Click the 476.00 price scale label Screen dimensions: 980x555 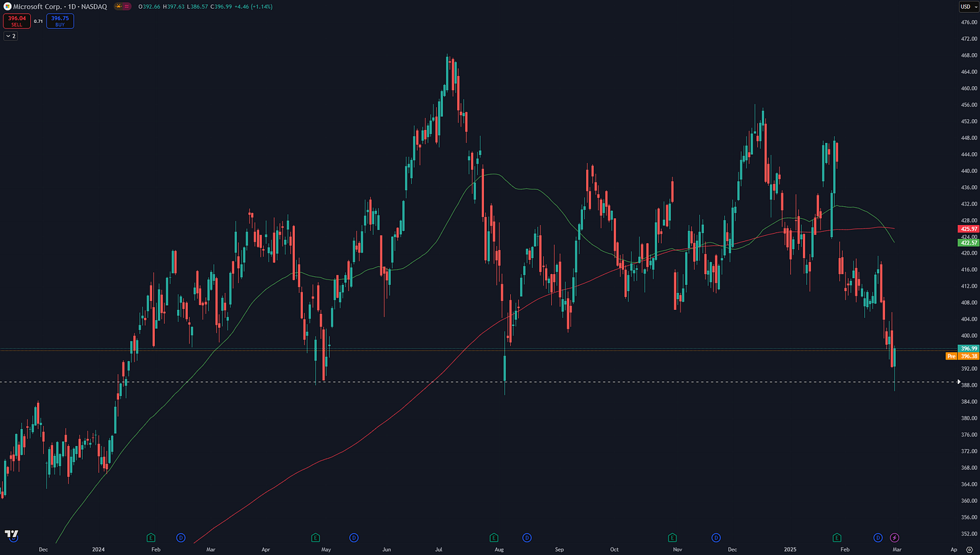[x=969, y=22]
